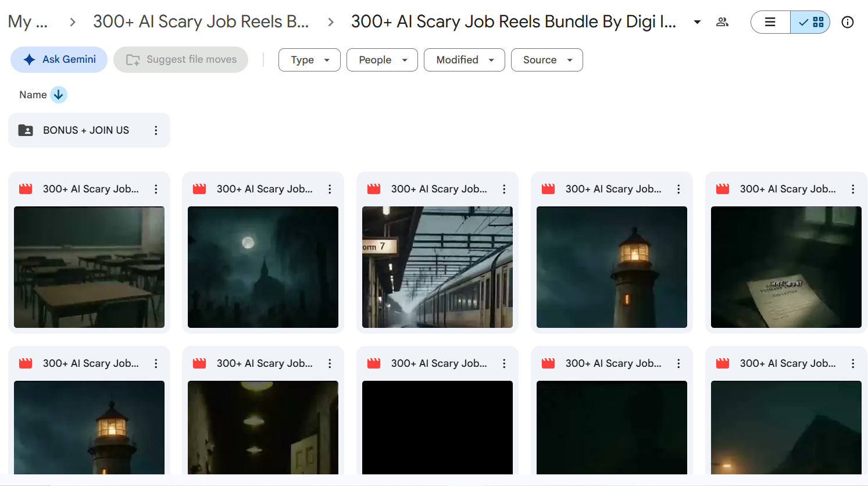Click the video file icon on the train platform card
Screen dimensions: 868x486
tap(374, 189)
